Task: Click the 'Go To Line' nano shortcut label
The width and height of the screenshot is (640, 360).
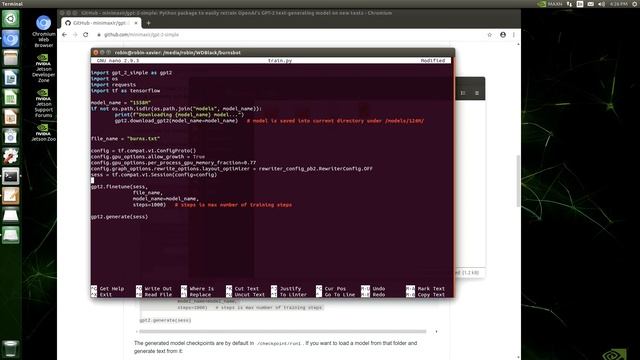Action: click(x=340, y=295)
